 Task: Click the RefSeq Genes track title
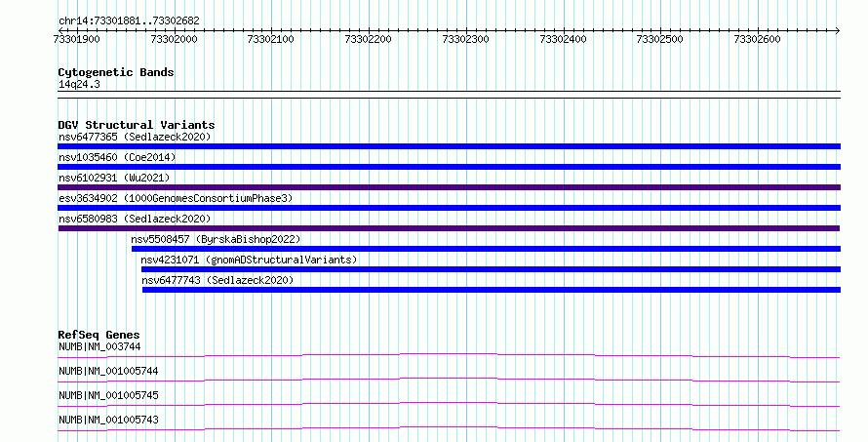(x=99, y=335)
